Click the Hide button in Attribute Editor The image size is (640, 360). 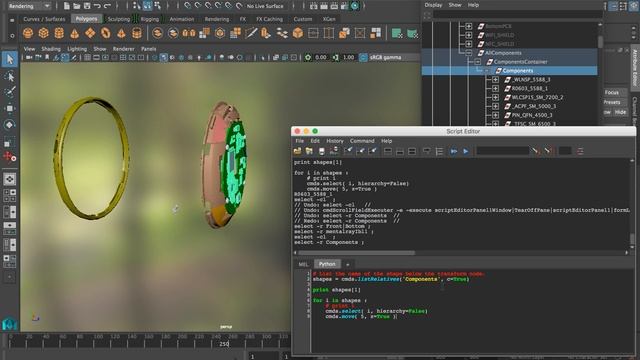(x=620, y=112)
